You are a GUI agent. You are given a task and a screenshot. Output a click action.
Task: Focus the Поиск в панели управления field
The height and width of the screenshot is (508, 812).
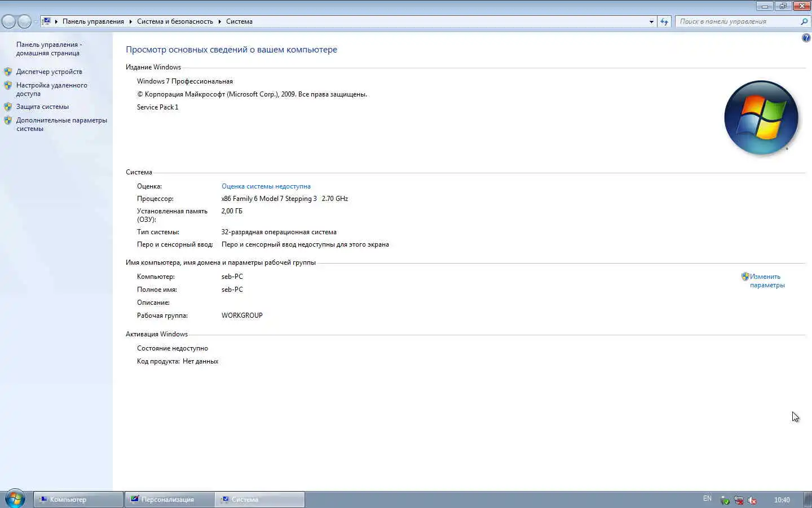tap(737, 21)
